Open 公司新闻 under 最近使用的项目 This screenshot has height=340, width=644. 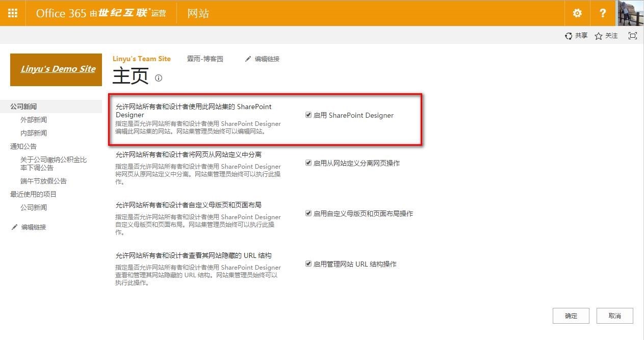click(x=34, y=207)
